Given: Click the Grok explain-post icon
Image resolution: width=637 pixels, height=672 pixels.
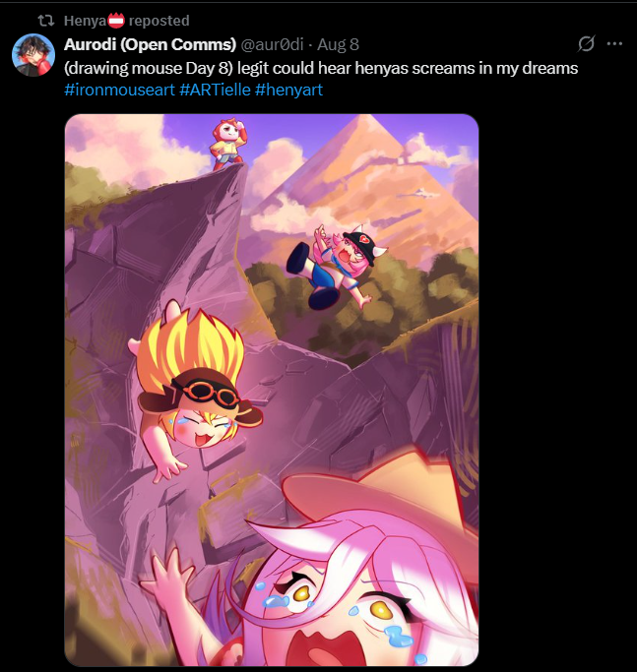Looking at the screenshot, I should [x=586, y=43].
